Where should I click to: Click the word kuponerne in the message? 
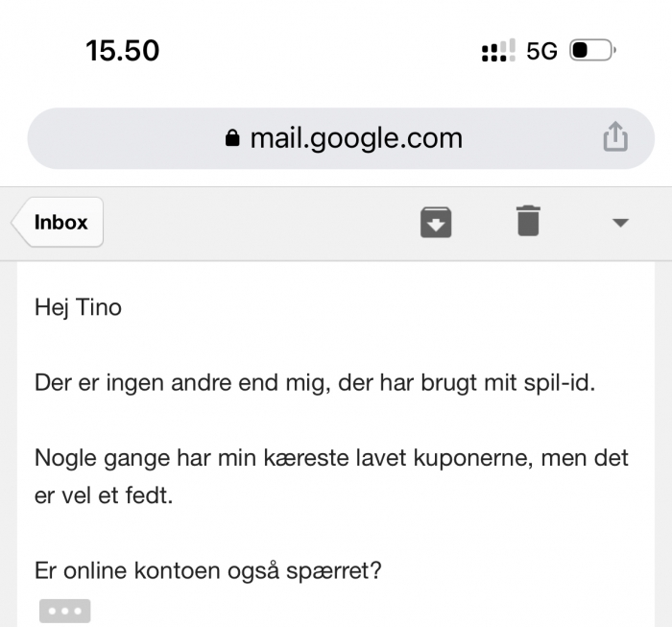click(x=473, y=459)
